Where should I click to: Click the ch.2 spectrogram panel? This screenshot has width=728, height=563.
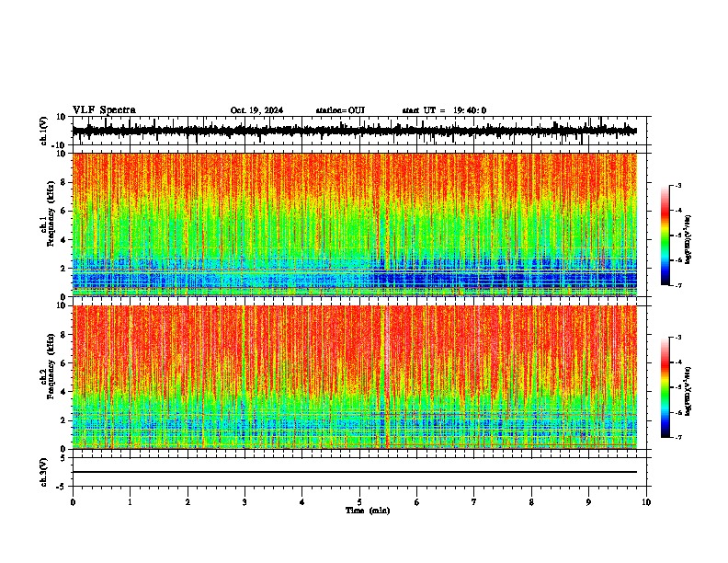[354, 377]
